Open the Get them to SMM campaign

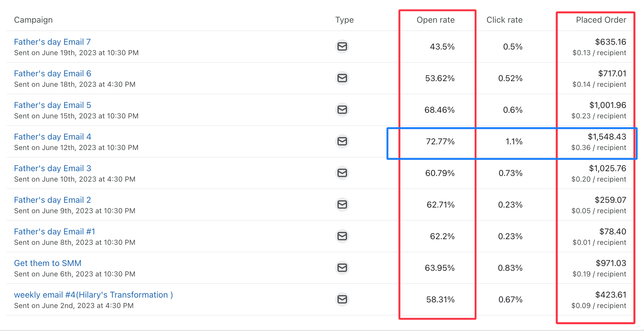[x=48, y=263]
